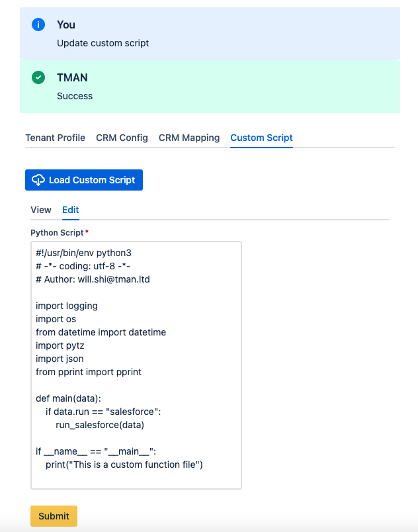Click the 'def main(data):' line
The image size is (418, 532).
point(69,398)
